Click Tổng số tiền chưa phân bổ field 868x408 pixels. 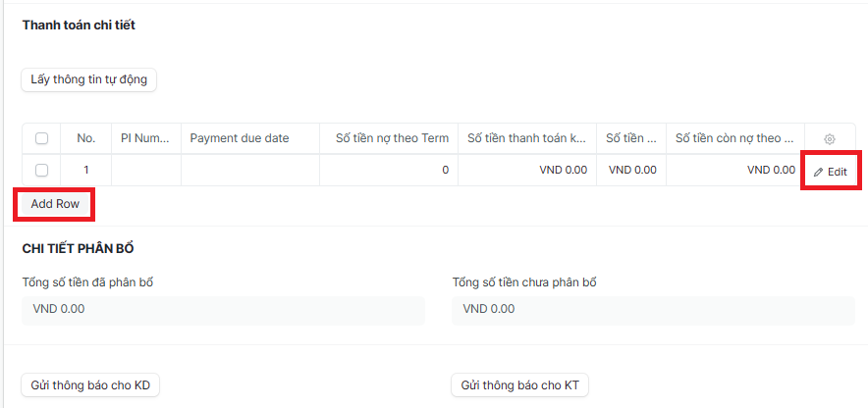653,310
